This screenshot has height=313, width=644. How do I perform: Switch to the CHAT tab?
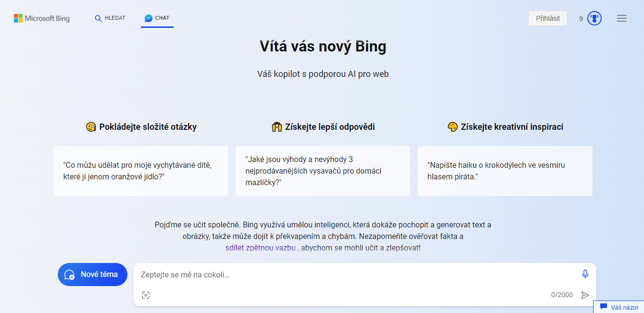pyautogui.click(x=157, y=18)
